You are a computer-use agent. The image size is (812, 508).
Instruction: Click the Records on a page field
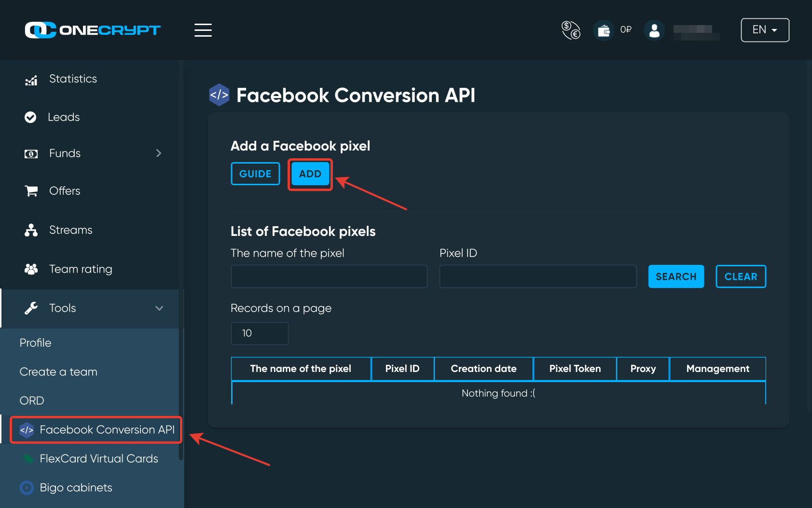(260, 333)
